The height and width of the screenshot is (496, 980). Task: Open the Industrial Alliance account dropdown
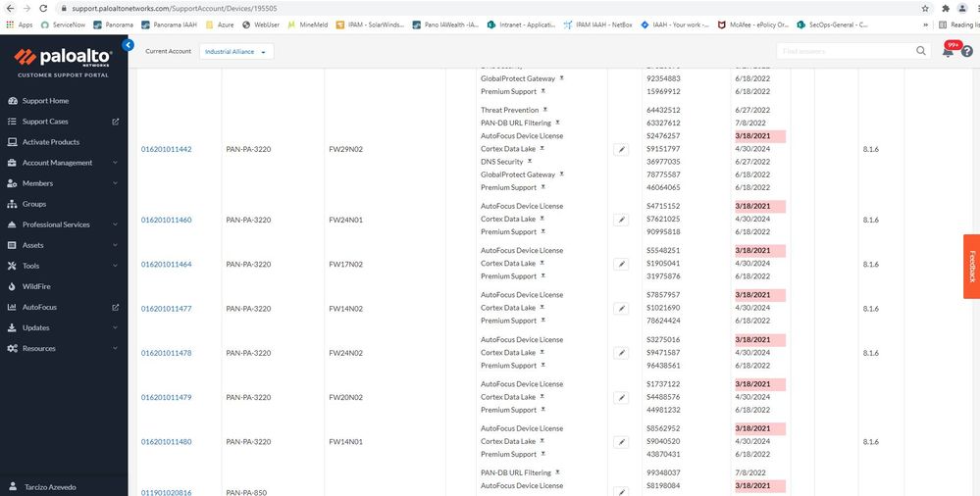(x=236, y=52)
